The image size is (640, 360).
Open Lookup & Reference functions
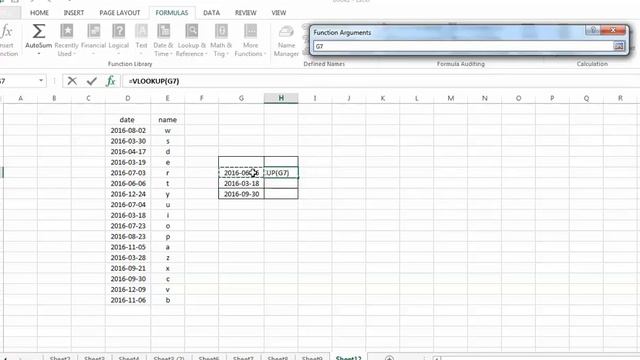[191, 40]
